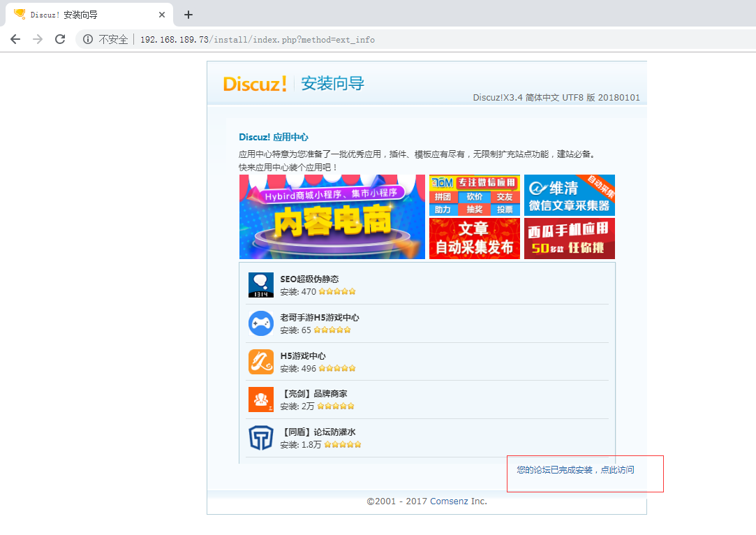Open the 内容电商 Hybird banner

click(332, 217)
